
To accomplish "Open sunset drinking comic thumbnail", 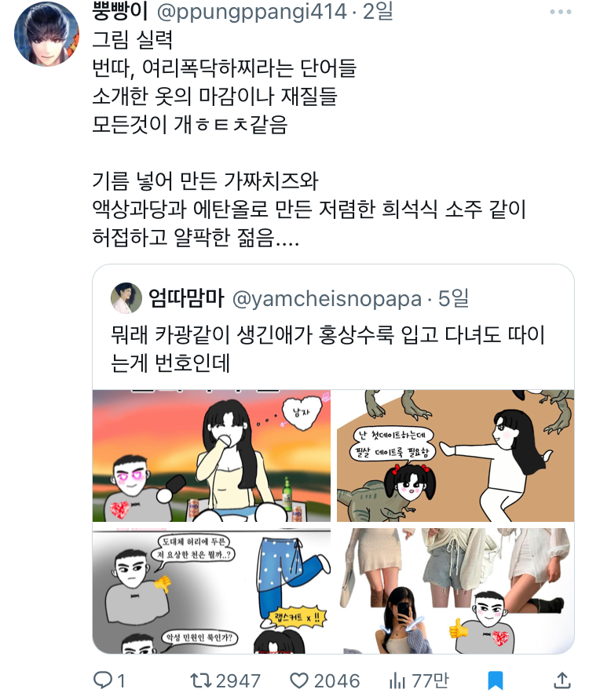I will click(x=211, y=455).
